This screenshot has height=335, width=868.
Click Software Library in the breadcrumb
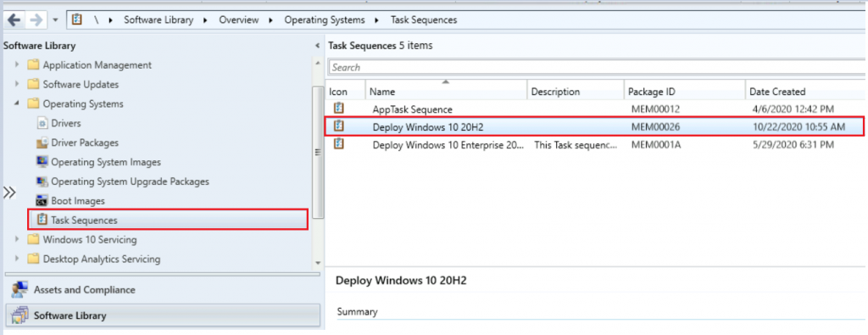(159, 20)
